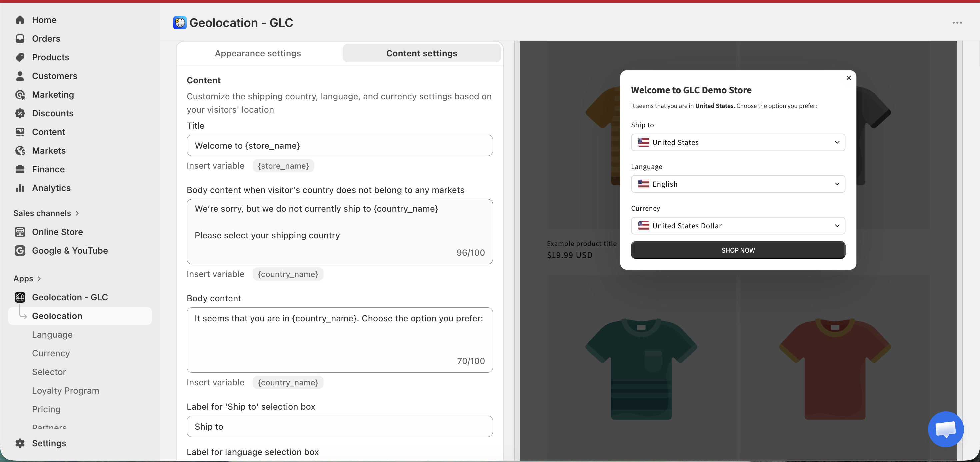Go to Products in sidebar
This screenshot has width=980, height=462.
51,57
